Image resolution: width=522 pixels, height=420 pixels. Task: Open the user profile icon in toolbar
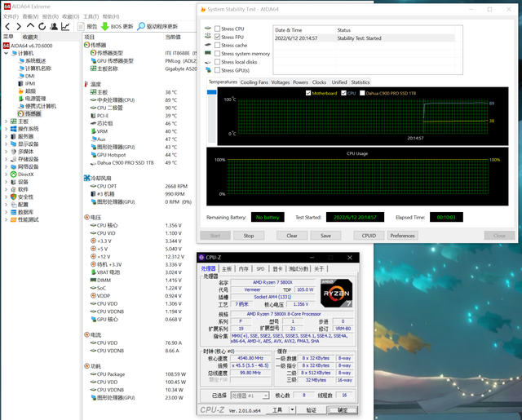click(x=54, y=26)
